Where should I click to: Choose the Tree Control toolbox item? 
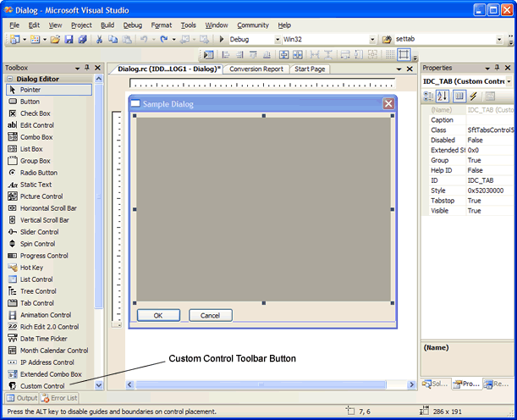point(37,291)
